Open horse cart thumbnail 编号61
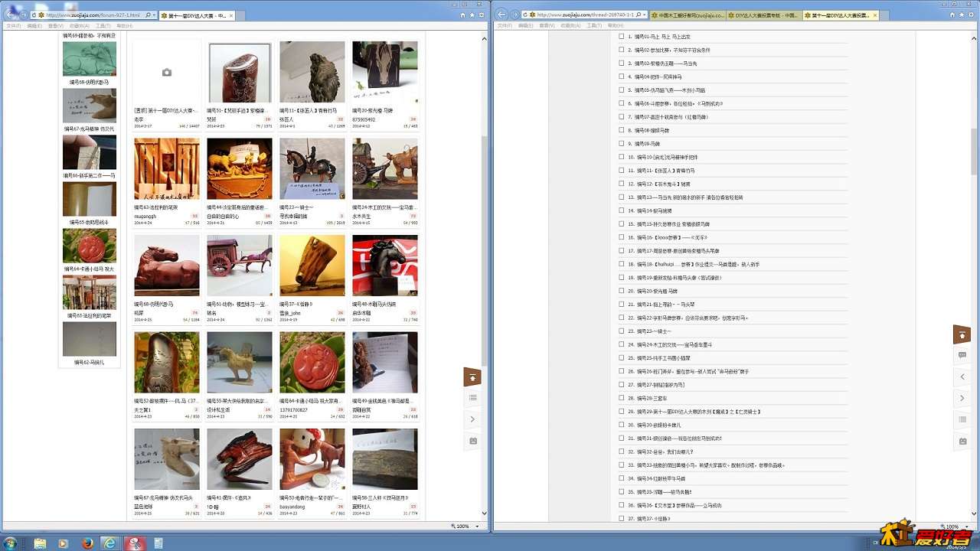Viewport: 980px width, 551px height. pos(239,266)
